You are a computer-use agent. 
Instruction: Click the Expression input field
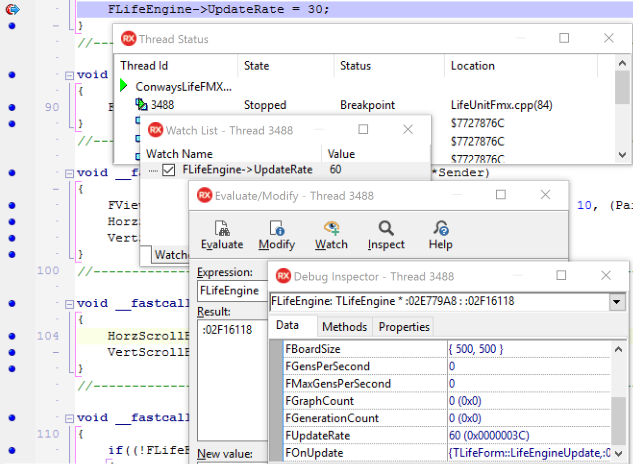[x=233, y=291]
